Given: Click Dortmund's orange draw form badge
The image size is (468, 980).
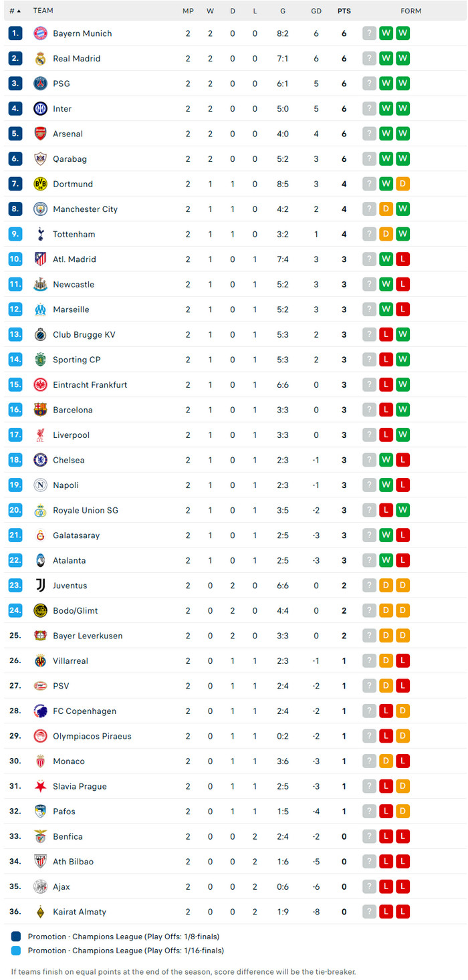Looking at the screenshot, I should point(402,184).
